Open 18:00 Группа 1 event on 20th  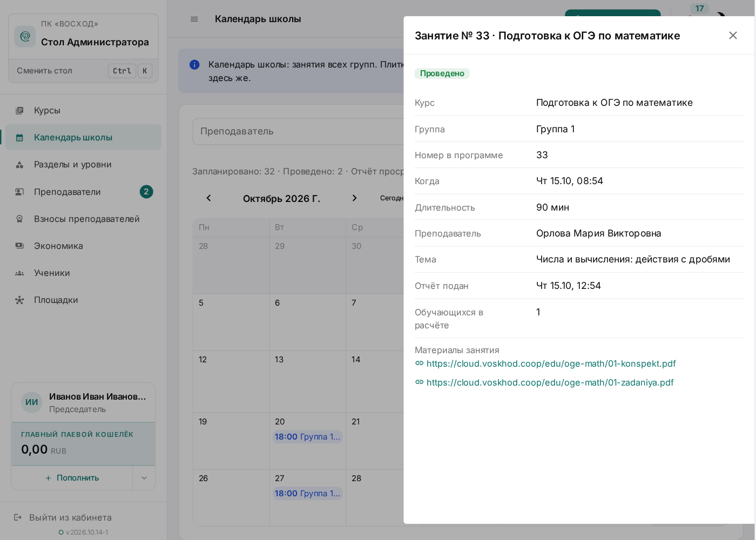tap(307, 437)
